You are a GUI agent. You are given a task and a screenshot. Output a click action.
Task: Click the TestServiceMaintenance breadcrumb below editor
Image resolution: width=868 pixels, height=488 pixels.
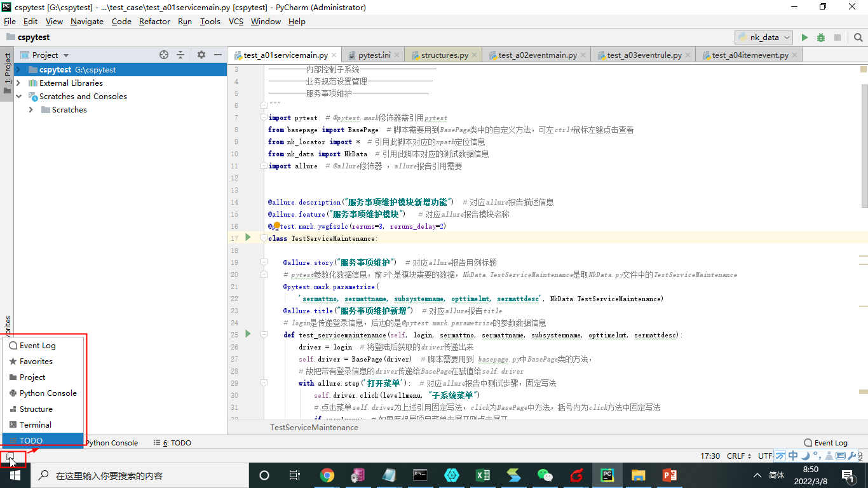click(x=314, y=428)
